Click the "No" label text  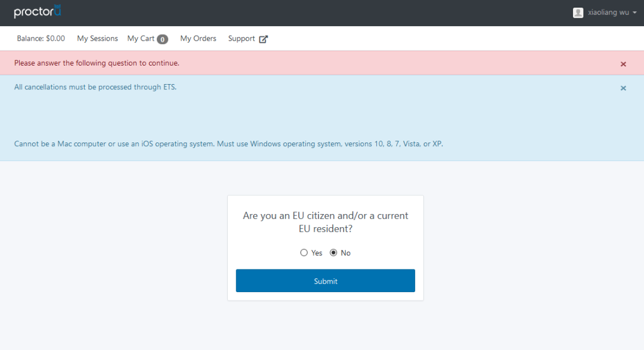[345, 253]
